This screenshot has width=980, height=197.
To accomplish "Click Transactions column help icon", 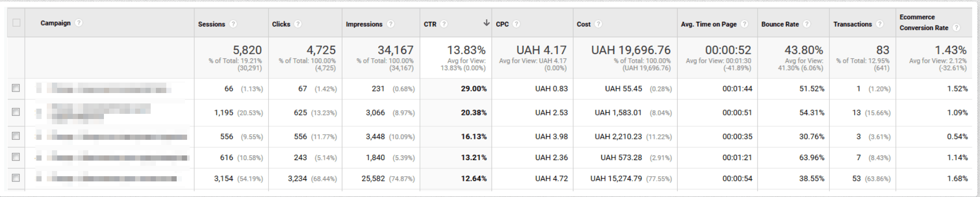I will 879,24.
